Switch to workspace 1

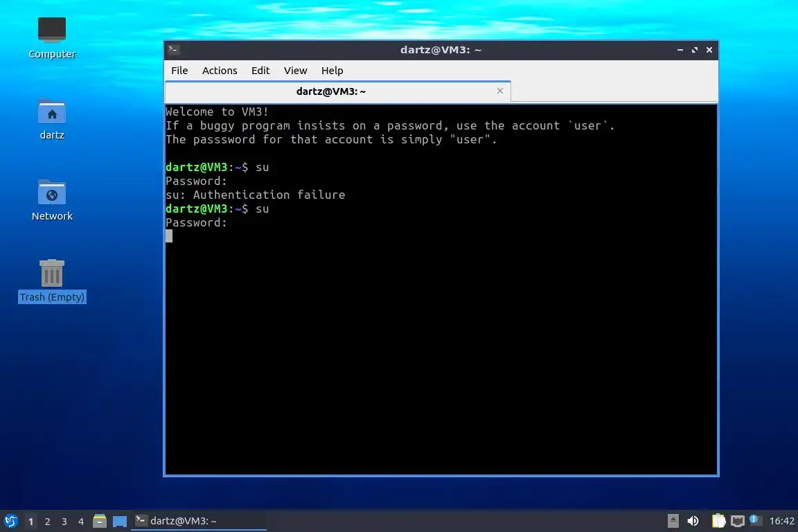pyautogui.click(x=30, y=522)
